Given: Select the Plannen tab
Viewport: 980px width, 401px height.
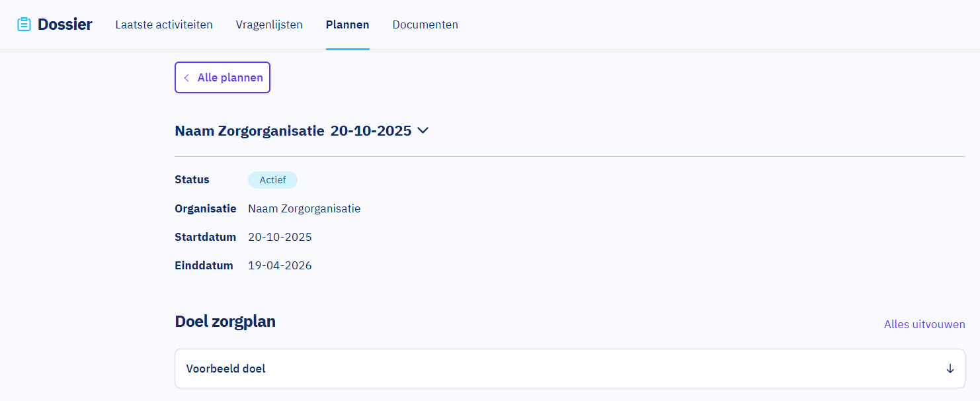Looking at the screenshot, I should pyautogui.click(x=347, y=24).
